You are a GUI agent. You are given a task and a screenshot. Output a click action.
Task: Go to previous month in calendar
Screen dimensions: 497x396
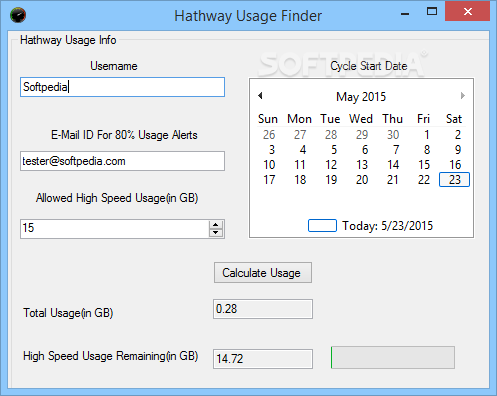point(260,96)
